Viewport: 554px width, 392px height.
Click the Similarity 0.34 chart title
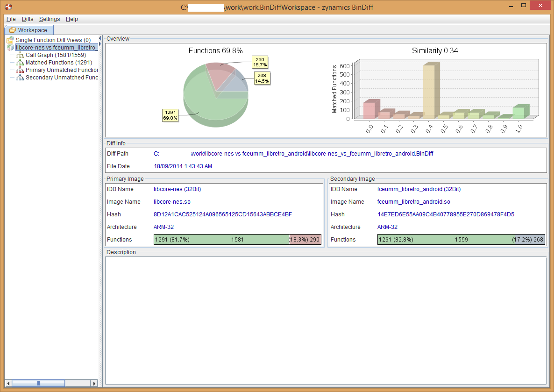[435, 50]
